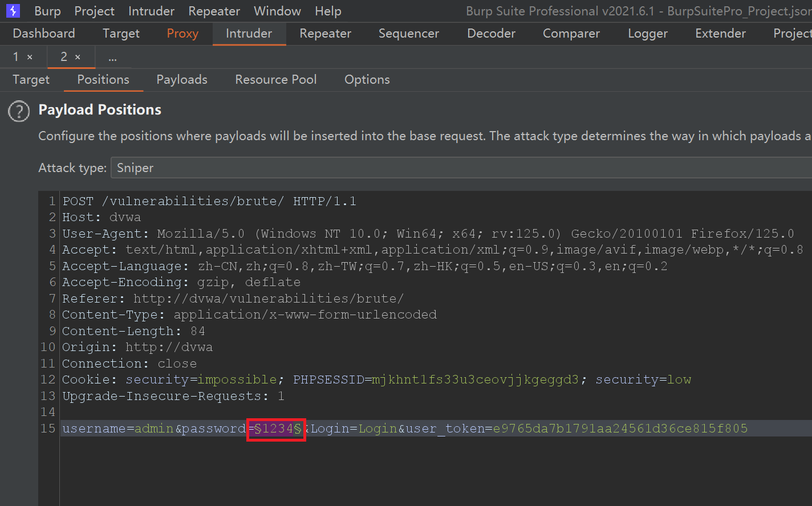Click the 'Host: dvwa' header line

click(x=101, y=218)
